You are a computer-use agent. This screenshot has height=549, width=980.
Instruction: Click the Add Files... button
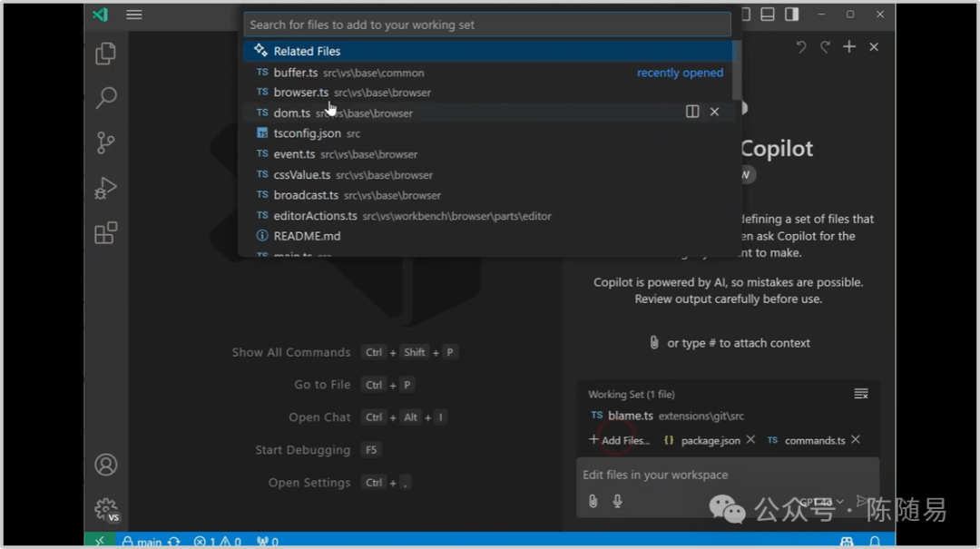pyautogui.click(x=620, y=440)
